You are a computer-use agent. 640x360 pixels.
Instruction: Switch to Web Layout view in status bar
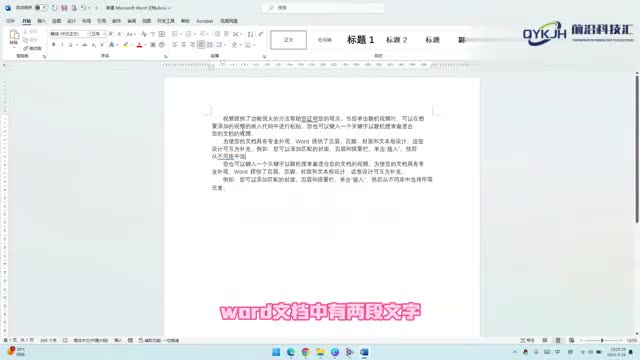(x=571, y=340)
